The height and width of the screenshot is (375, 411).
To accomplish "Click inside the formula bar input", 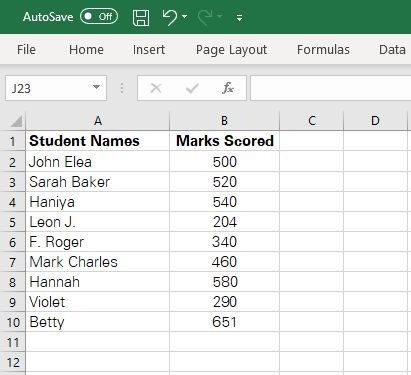I will point(331,88).
